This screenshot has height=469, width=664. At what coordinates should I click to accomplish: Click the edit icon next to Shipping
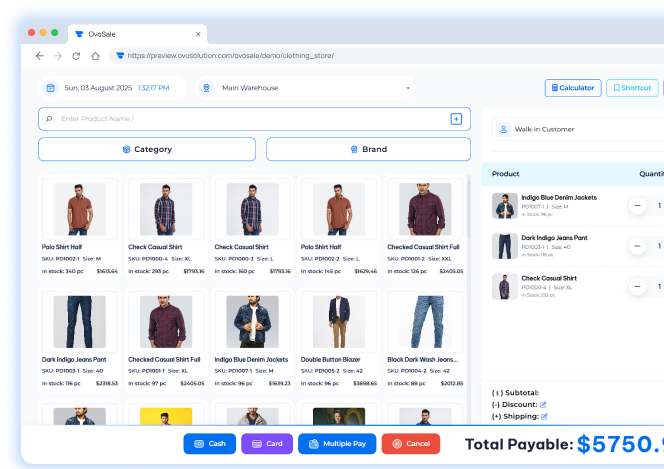543,417
